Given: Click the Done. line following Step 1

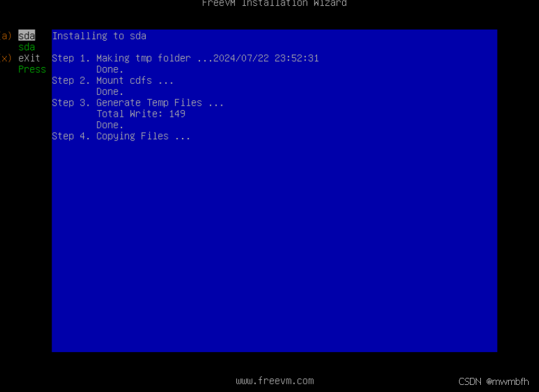Looking at the screenshot, I should point(110,70).
